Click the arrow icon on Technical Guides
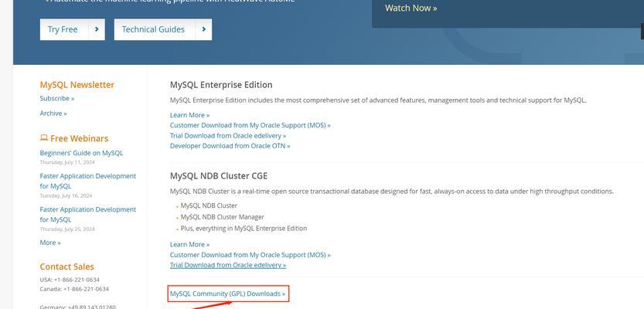Screen dimensions: 644x309 point(204,29)
